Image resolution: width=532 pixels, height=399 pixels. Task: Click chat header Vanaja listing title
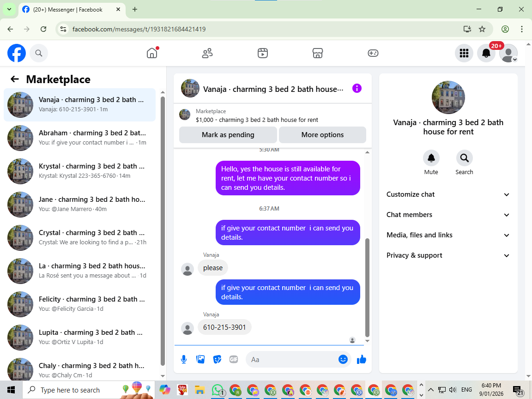pos(273,89)
